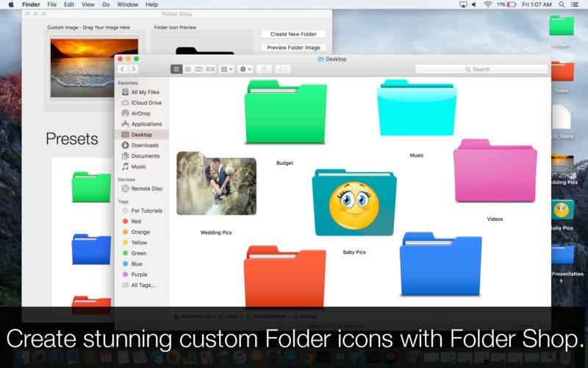Open the Apple menu
The width and height of the screenshot is (588, 368).
coord(11,4)
